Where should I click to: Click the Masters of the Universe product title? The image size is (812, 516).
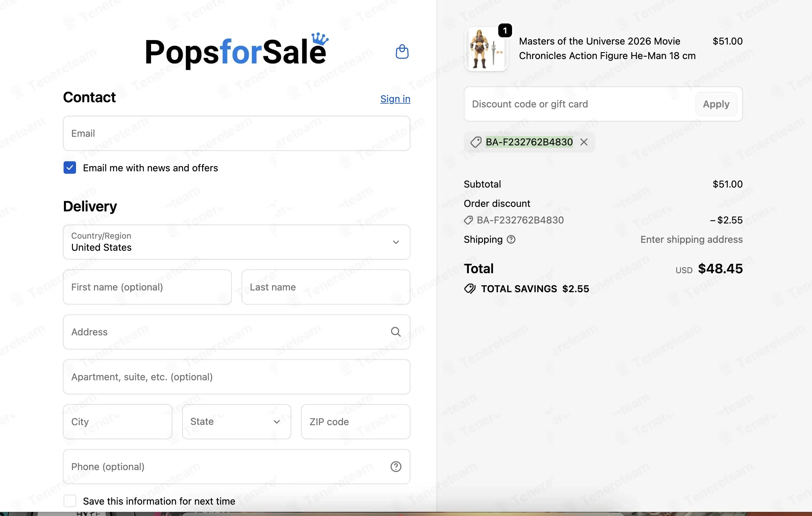(x=607, y=48)
